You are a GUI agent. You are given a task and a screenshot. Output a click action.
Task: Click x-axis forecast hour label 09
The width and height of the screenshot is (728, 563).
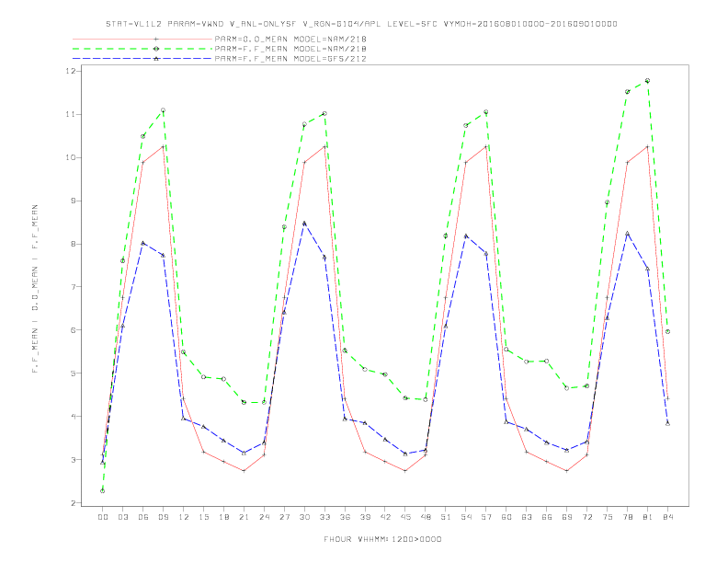pyautogui.click(x=163, y=517)
